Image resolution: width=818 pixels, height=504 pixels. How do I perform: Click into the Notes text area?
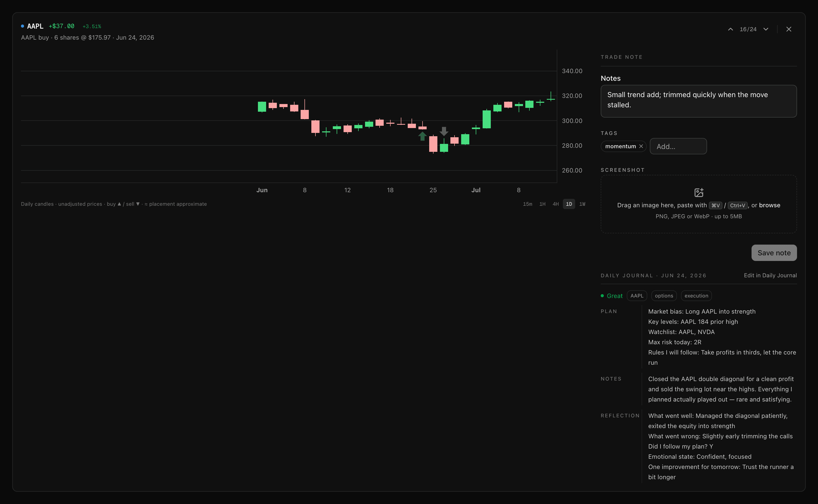click(699, 101)
